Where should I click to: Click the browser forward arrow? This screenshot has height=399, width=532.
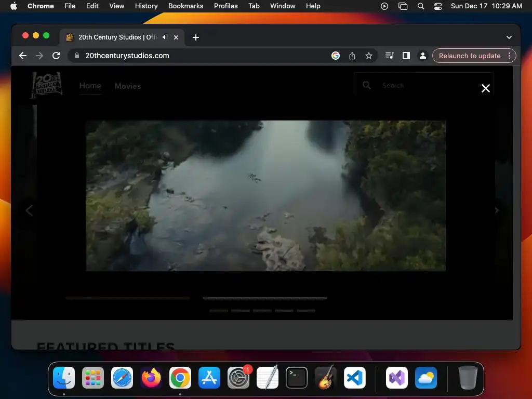pos(39,56)
